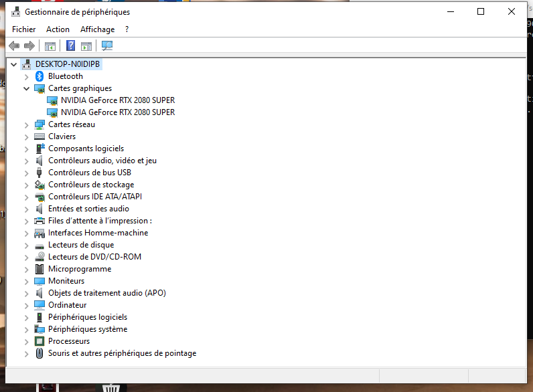Click the Processeurs CPU icon
Viewport: 533px width, 392px height.
coord(40,341)
